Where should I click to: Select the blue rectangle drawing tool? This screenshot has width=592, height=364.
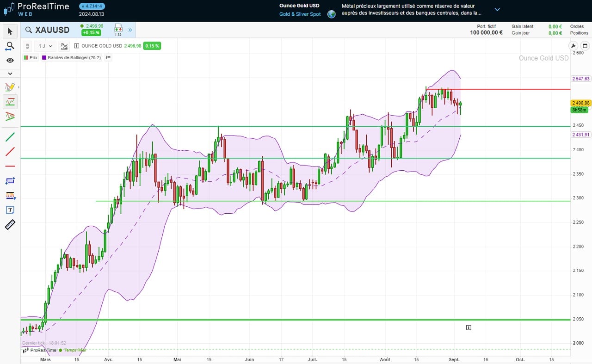click(x=10, y=181)
